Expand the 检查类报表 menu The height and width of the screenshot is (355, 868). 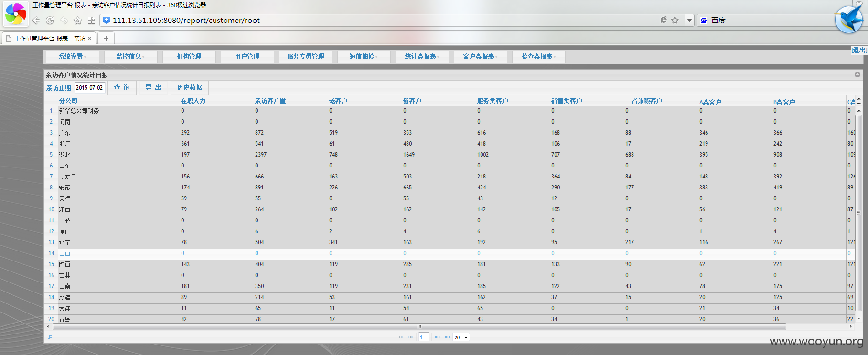pos(538,57)
